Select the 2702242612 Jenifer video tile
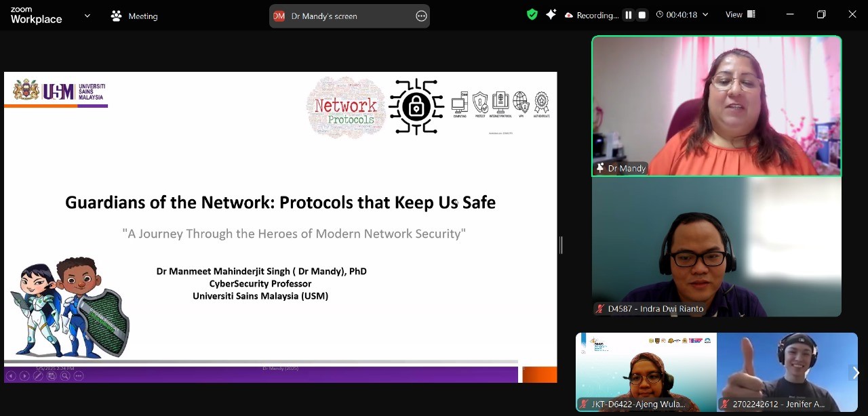The image size is (868, 416). [787, 372]
